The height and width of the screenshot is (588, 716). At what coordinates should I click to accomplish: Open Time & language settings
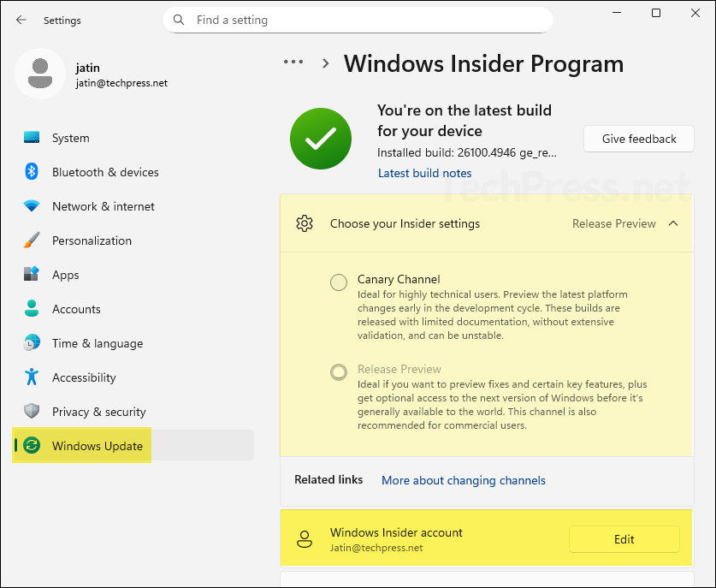(133, 343)
